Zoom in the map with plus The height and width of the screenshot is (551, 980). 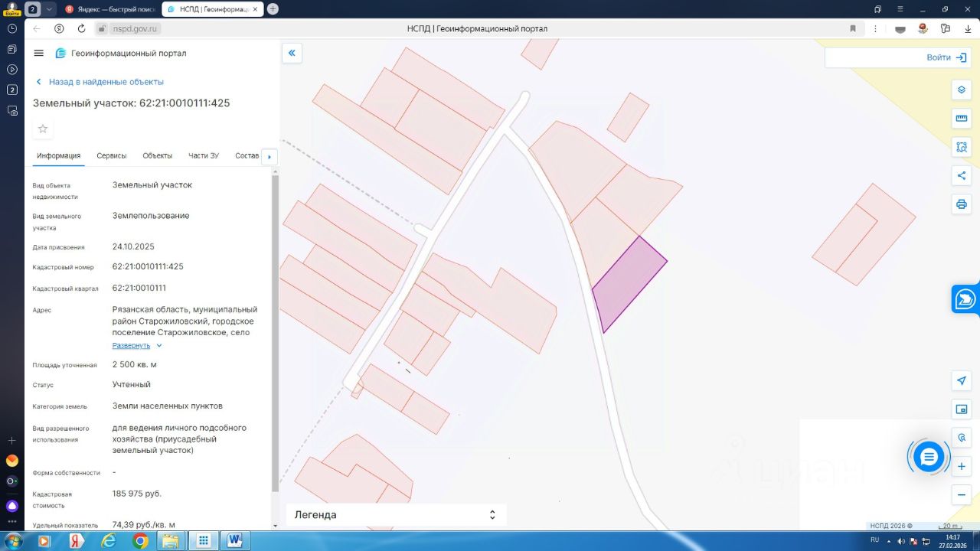pos(962,466)
